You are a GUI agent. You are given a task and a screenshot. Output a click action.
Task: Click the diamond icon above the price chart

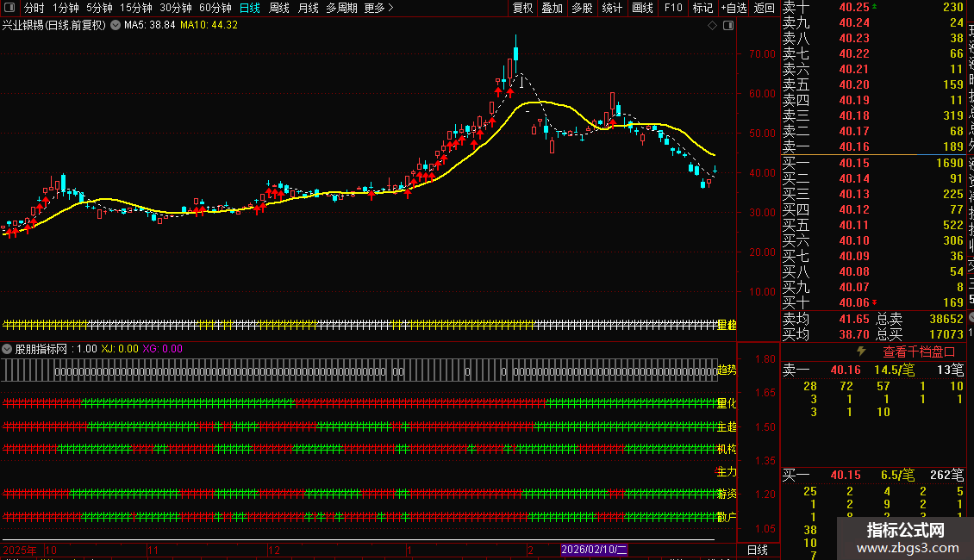[x=713, y=26]
